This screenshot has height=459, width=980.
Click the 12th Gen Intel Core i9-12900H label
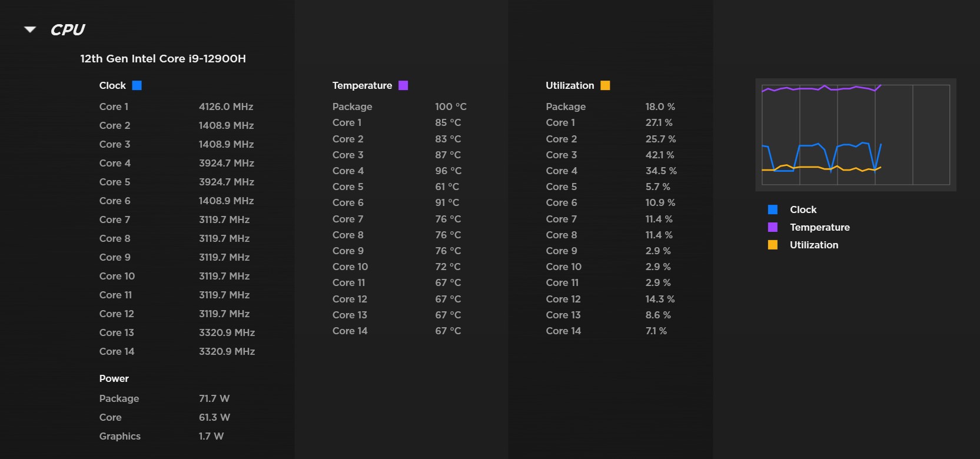(x=164, y=58)
